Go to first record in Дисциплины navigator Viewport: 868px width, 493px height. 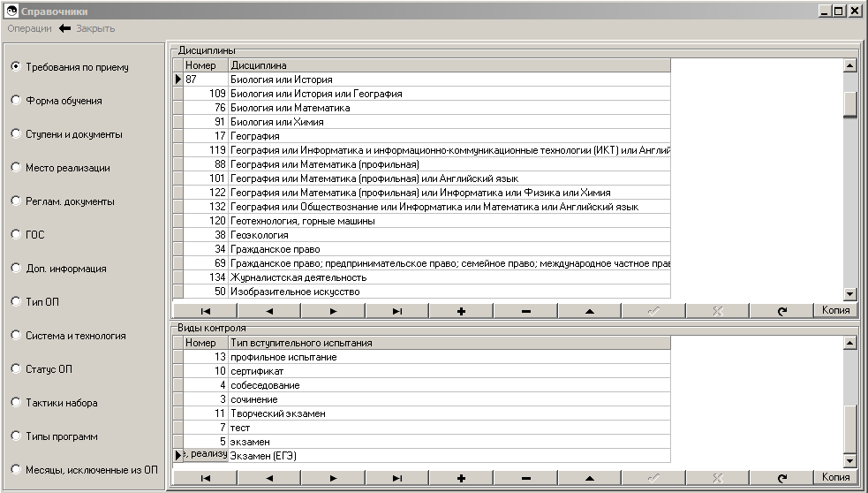coord(205,310)
